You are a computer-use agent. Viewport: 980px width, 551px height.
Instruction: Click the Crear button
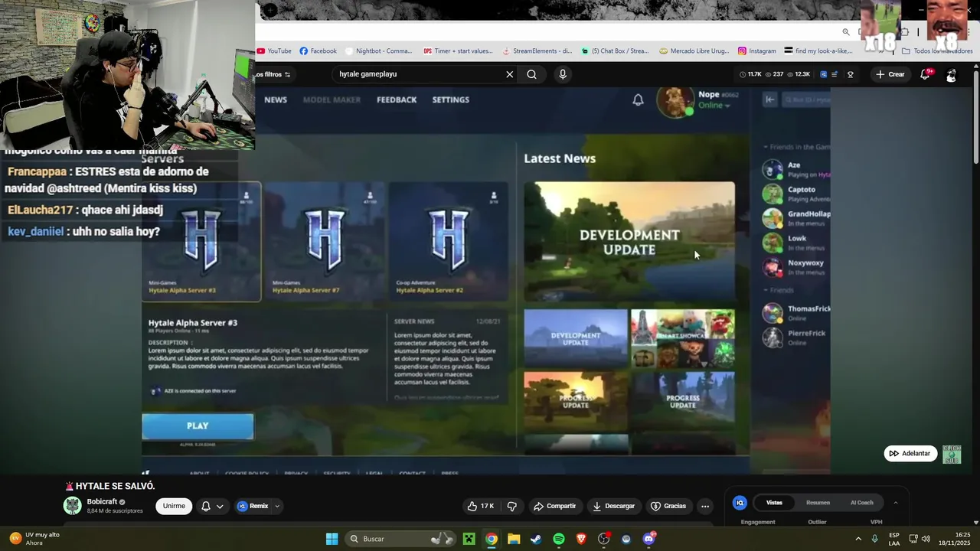(890, 74)
